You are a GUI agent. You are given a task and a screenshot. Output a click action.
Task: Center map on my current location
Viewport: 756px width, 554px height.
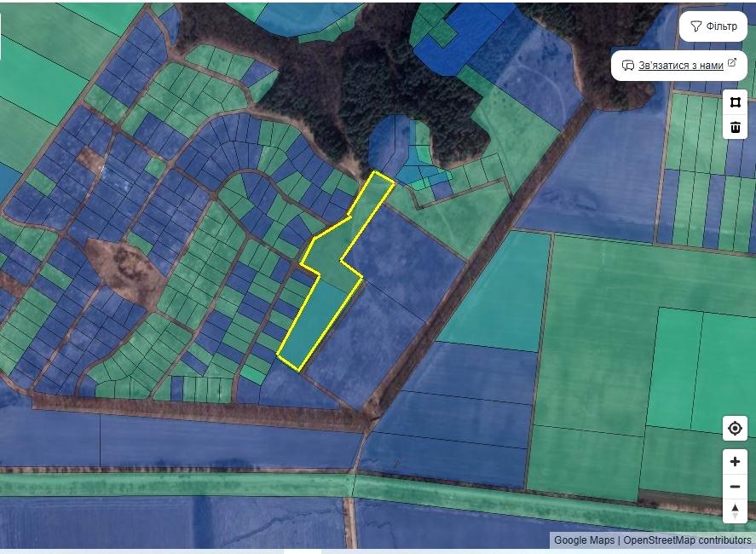(x=735, y=429)
